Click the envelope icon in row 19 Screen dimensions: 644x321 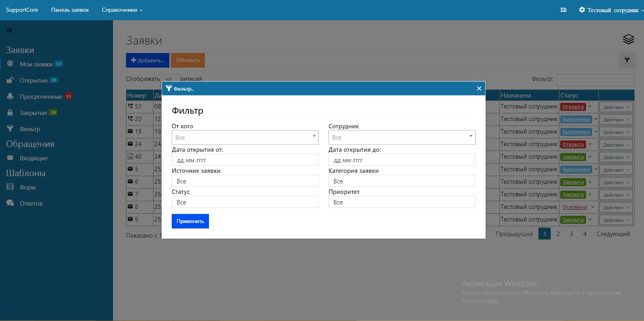[130, 131]
